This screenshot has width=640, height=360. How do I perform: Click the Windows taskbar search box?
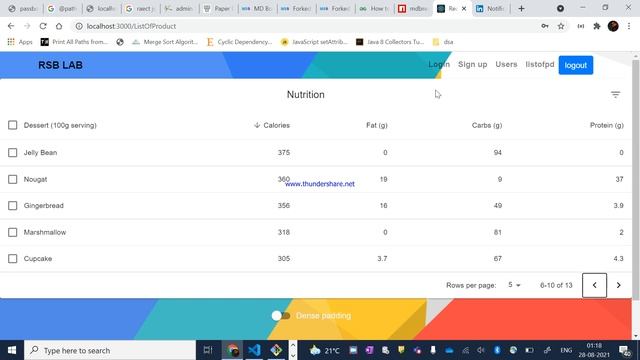(110, 350)
